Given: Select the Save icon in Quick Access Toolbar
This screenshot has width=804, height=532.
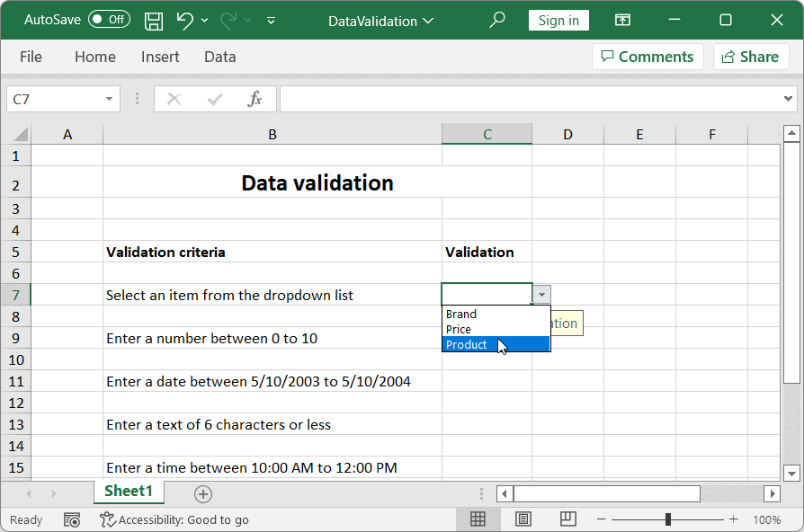Looking at the screenshot, I should (x=153, y=20).
